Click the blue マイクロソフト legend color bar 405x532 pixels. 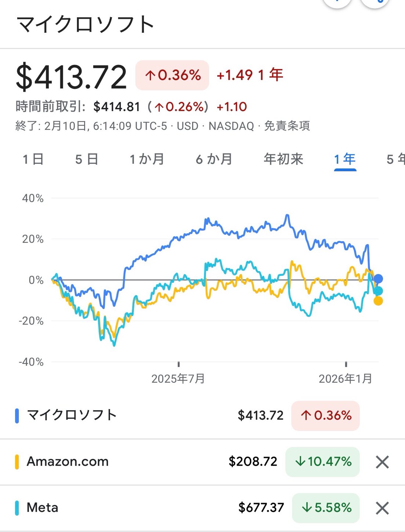pyautogui.click(x=17, y=416)
